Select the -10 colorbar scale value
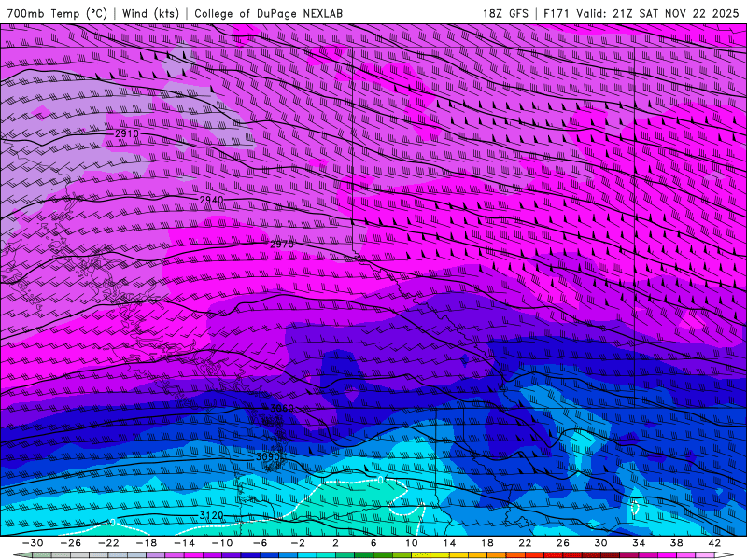This screenshot has height=560, width=747. [222, 543]
